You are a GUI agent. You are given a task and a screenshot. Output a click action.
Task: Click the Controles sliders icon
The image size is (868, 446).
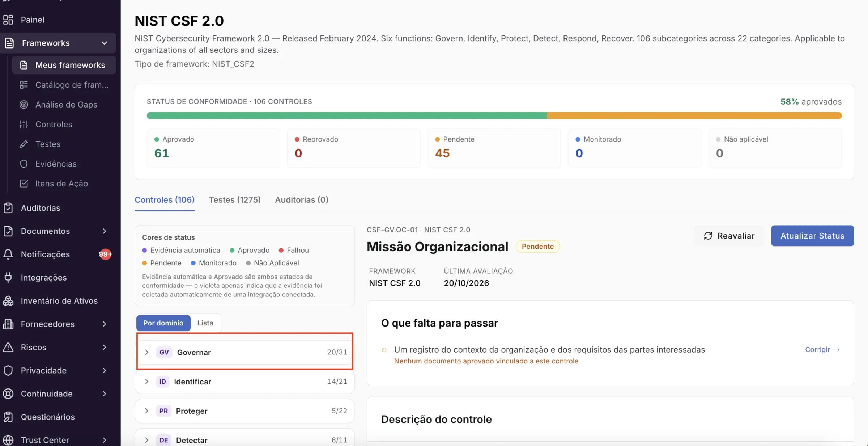pos(24,124)
